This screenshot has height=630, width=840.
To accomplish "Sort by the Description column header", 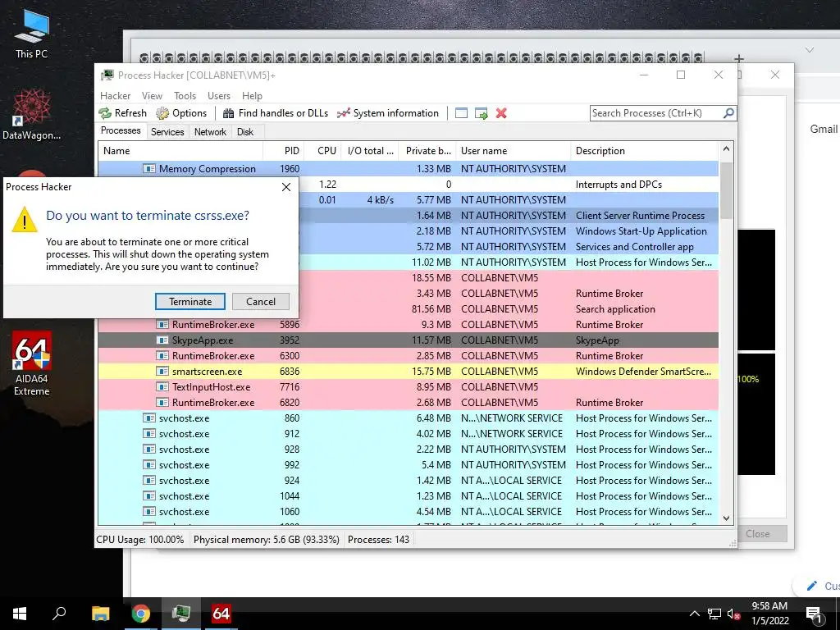I will tap(645, 151).
